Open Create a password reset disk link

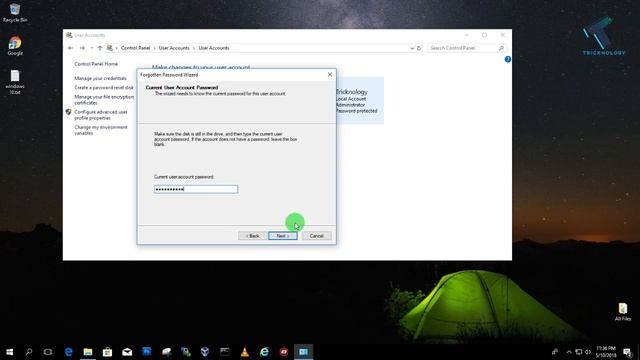(x=104, y=88)
